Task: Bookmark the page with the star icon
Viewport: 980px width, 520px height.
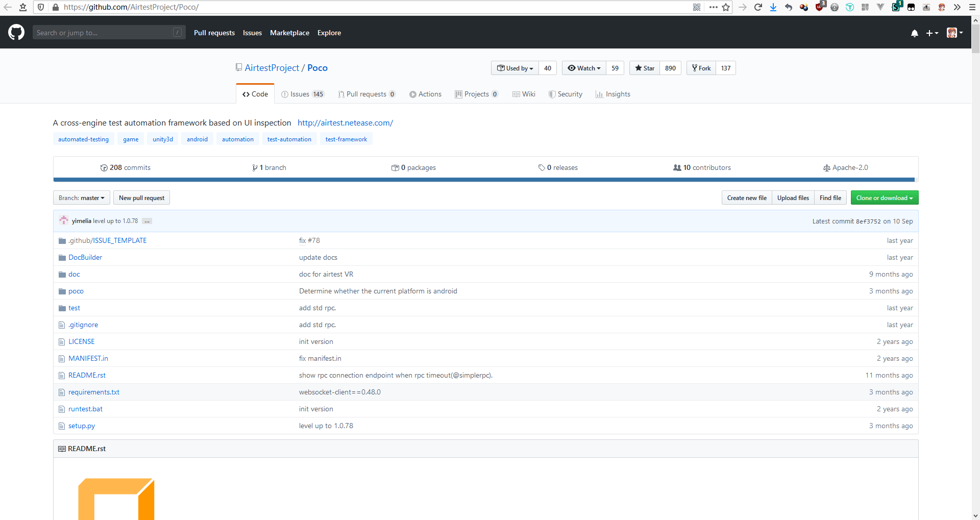Action: (x=725, y=7)
